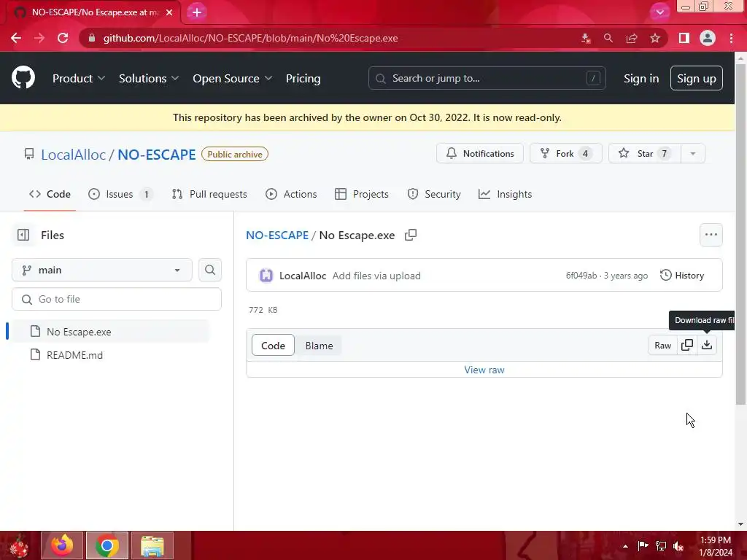The width and height of the screenshot is (747, 560).
Task: Show hidden tray icons arrow
Action: [x=625, y=546]
